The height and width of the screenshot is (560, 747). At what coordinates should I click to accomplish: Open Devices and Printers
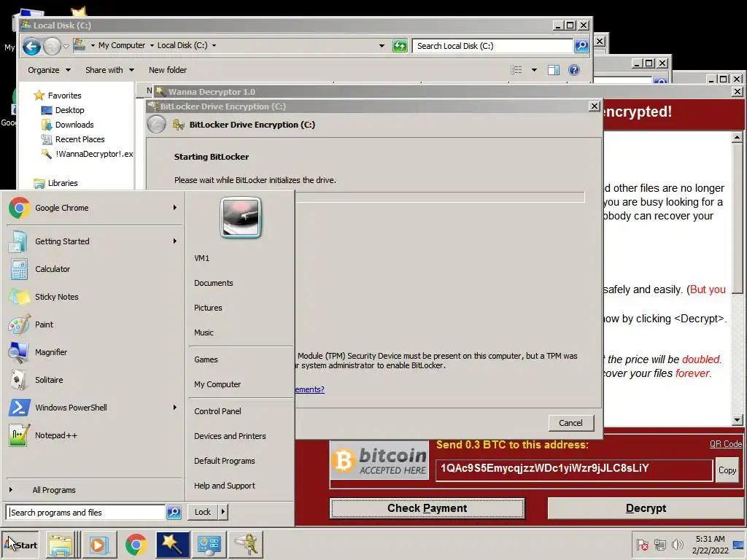pos(230,436)
